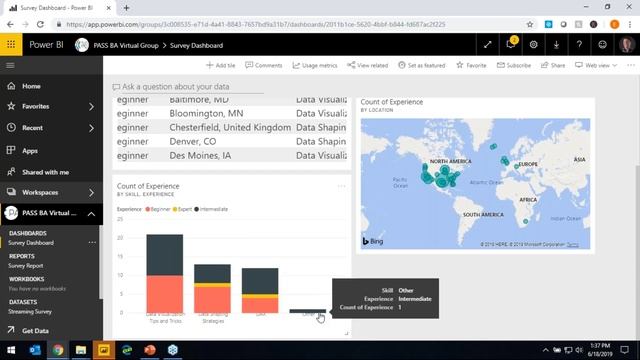Viewport: 640px width, 360px height.
Task: Open Outlook from the taskbar
Action: 35,350
